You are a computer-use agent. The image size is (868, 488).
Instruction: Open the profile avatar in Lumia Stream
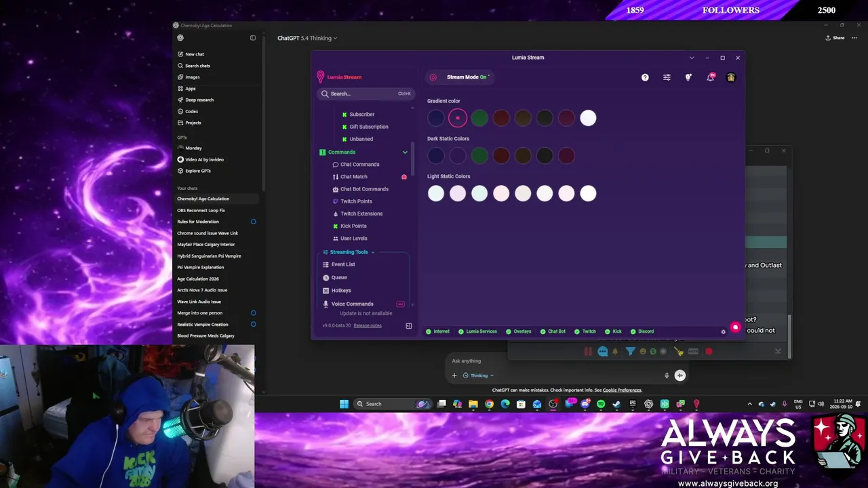click(731, 77)
